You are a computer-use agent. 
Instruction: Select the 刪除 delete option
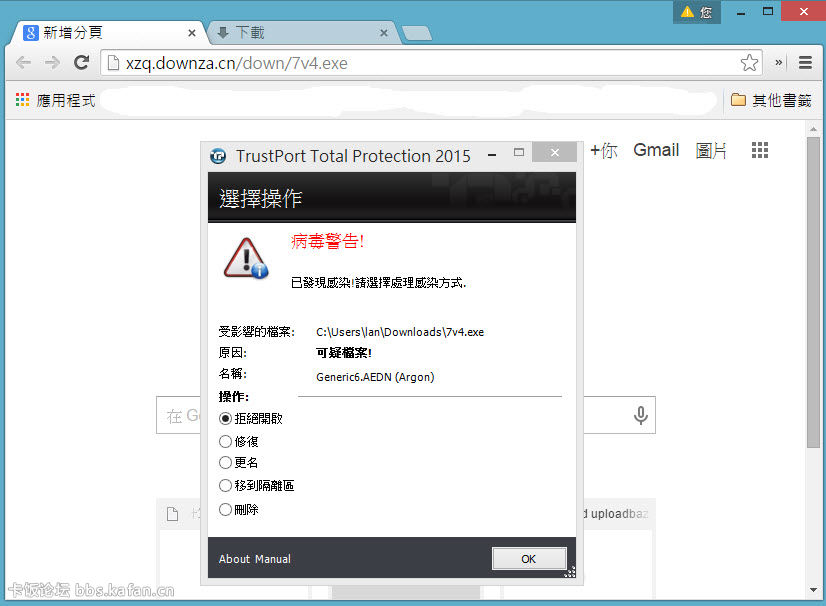point(239,510)
